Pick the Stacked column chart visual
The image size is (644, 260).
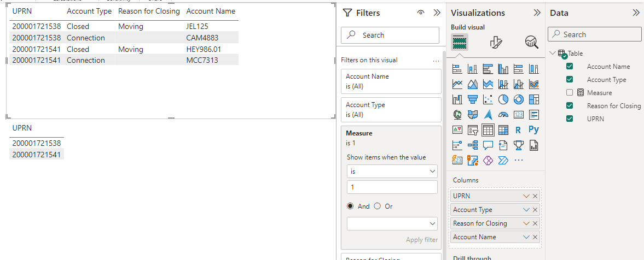click(x=472, y=69)
